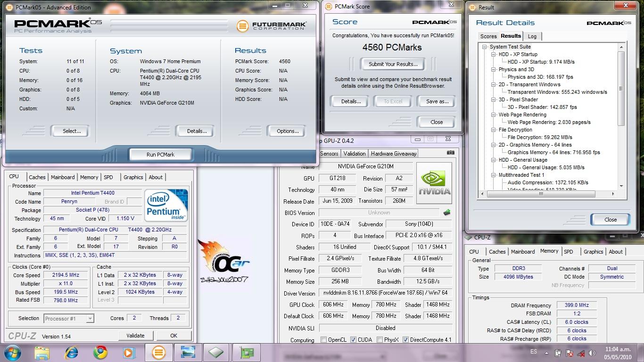Screen dimensions: 644x362
Task: Switch to CPU-Z diamond taskbar icon
Action: point(216,353)
